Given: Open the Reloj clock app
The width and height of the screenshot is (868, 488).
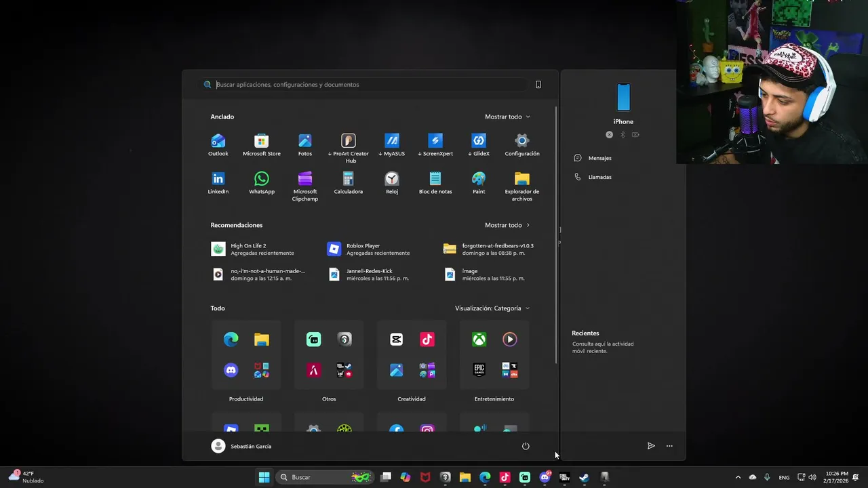Looking at the screenshot, I should point(392,183).
